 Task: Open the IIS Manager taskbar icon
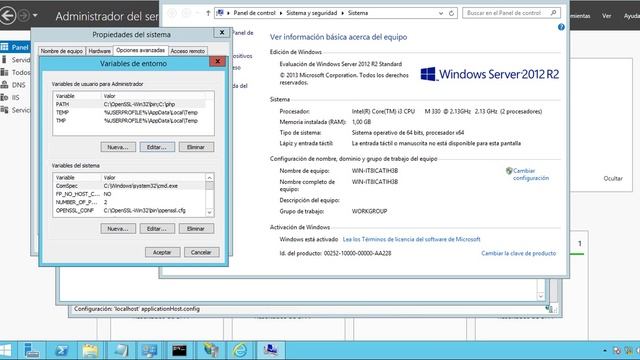(211, 350)
